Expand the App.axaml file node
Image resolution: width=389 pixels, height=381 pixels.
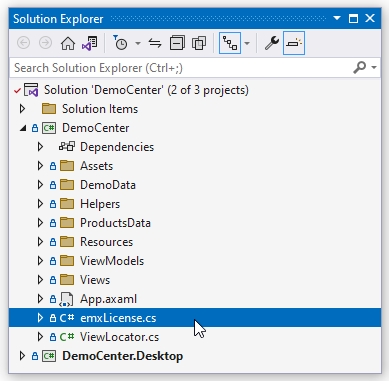40,299
